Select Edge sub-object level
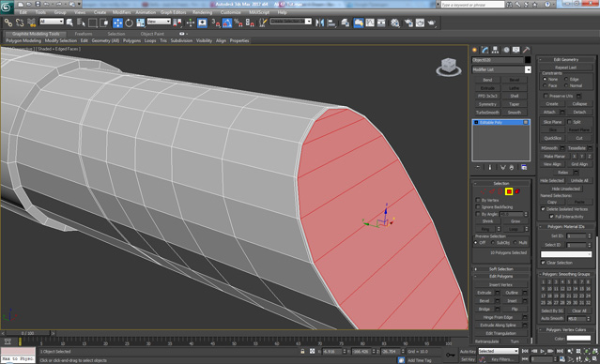 pos(492,191)
